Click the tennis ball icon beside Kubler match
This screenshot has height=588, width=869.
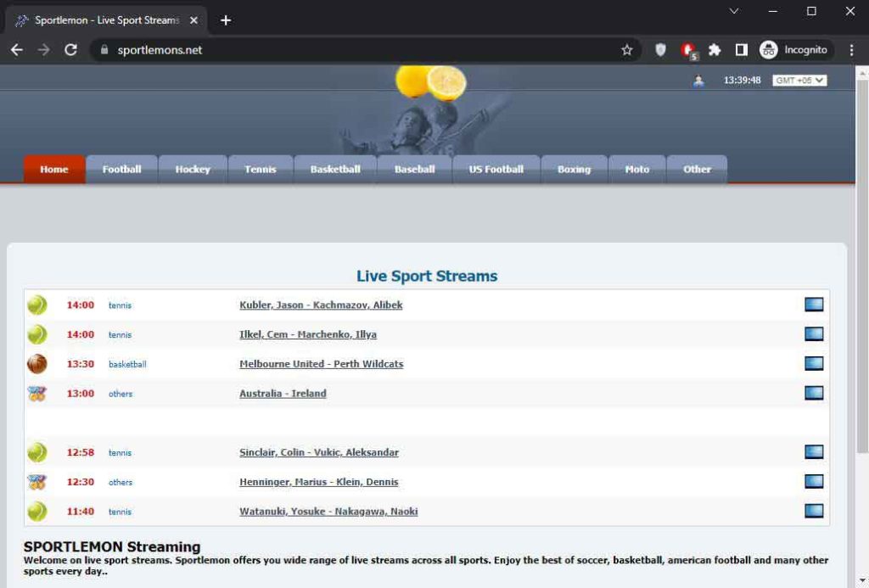(36, 304)
